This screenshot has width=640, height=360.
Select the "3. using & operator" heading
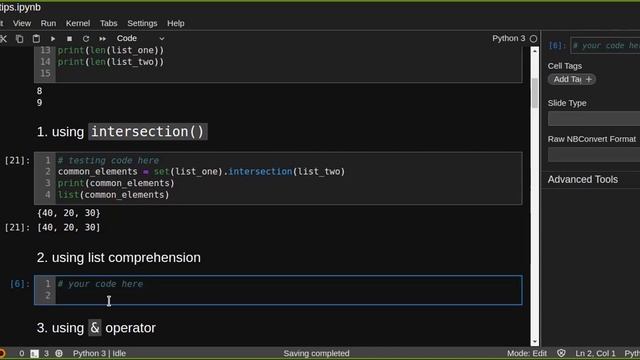click(96, 328)
